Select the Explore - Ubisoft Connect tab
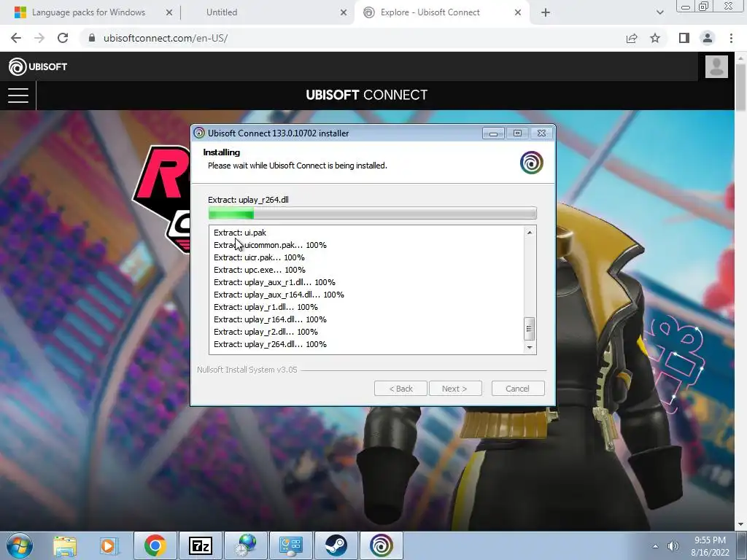This screenshot has width=747, height=560. (x=430, y=12)
